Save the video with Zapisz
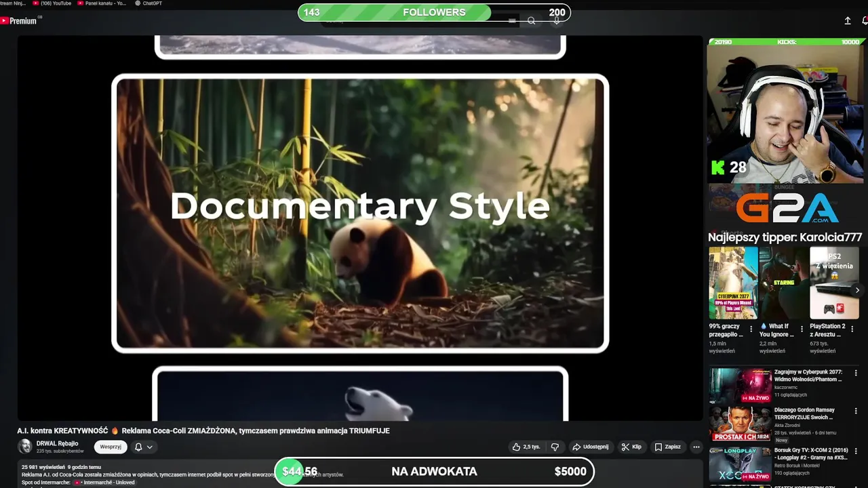The width and height of the screenshot is (868, 488). click(x=667, y=447)
